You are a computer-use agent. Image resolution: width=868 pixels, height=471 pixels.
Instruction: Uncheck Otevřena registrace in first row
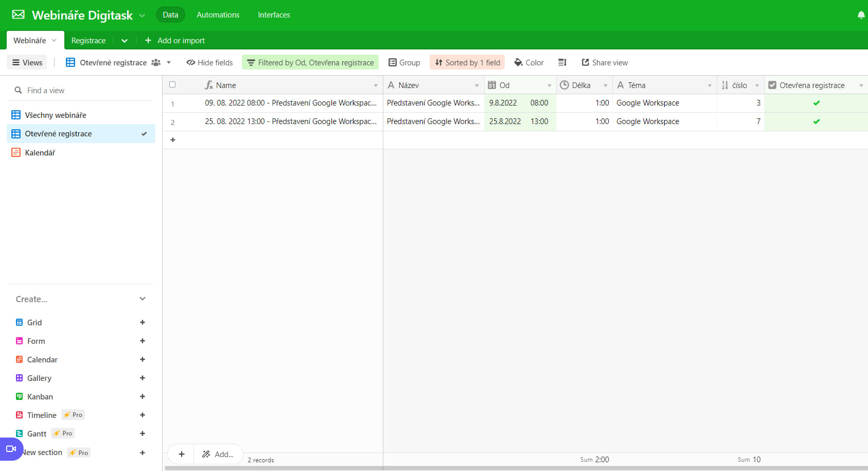click(x=816, y=103)
